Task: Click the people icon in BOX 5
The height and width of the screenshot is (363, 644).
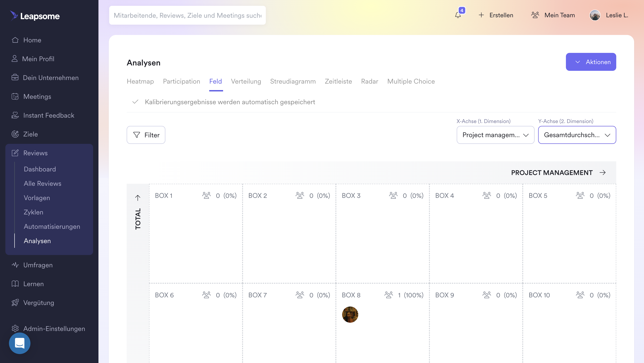Action: (x=580, y=196)
